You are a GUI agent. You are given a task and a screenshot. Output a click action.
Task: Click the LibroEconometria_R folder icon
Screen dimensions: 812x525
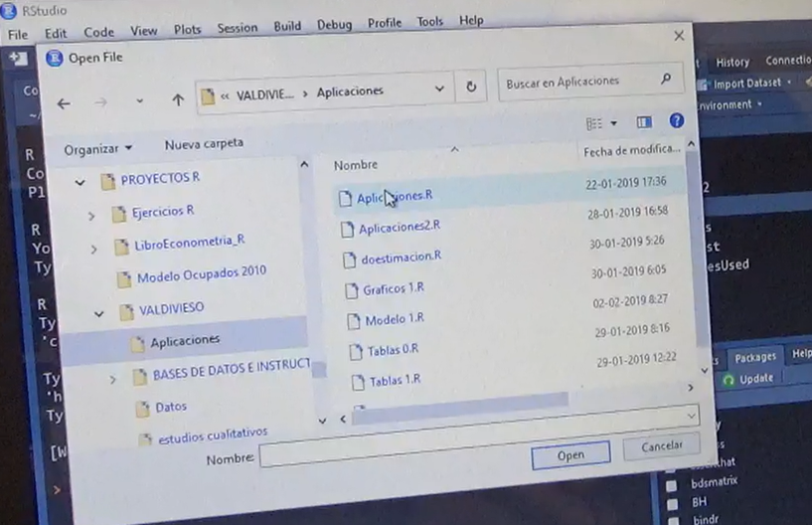tap(121, 247)
